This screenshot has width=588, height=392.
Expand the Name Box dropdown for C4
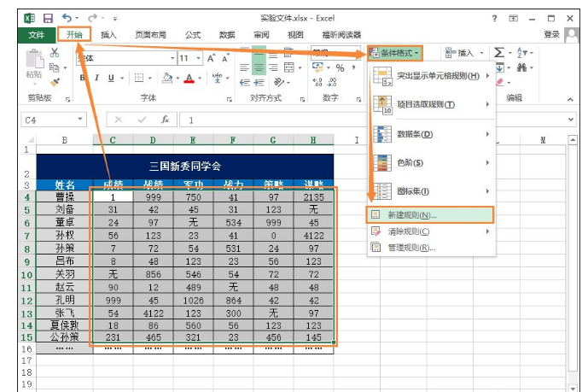tap(81, 120)
